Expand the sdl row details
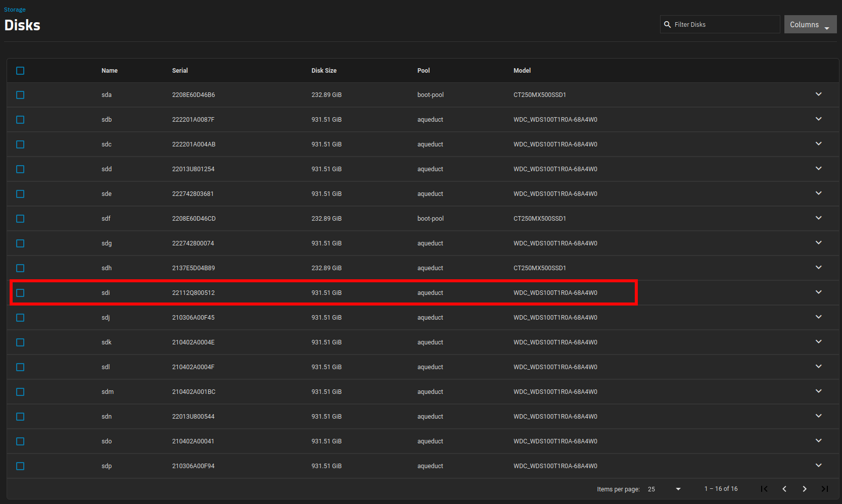The height and width of the screenshot is (504, 842). tap(818, 367)
